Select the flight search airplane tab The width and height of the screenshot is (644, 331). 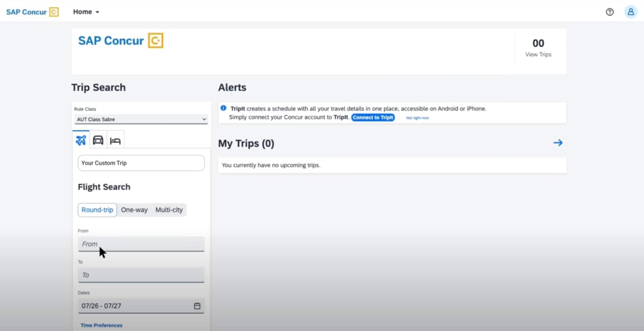81,140
